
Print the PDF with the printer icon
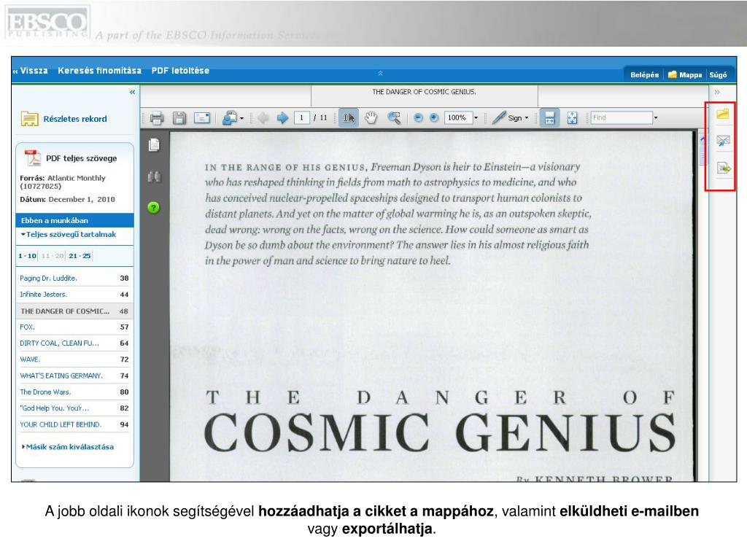pyautogui.click(x=156, y=117)
